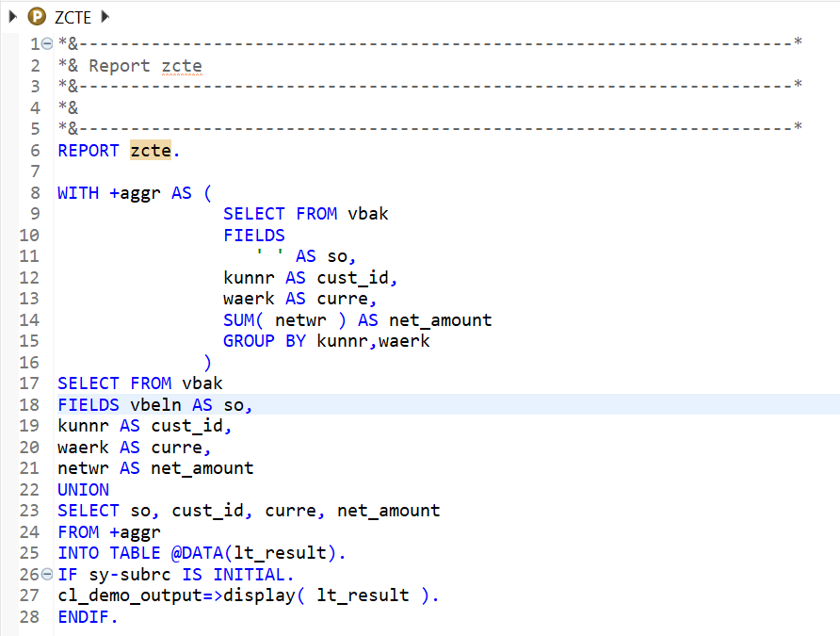Viewport: 840px width, 636px height.
Task: Select the ZCTE breadcrumb label
Action: click(x=73, y=16)
